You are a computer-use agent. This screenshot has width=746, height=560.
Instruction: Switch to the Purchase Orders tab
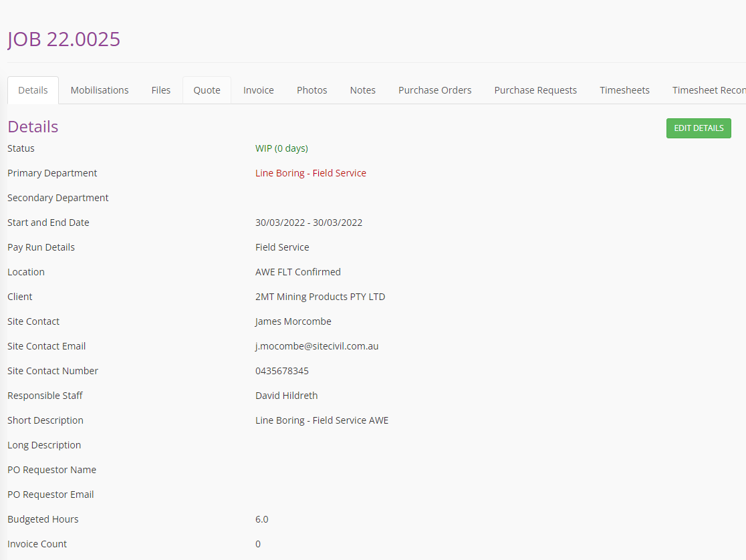(435, 90)
